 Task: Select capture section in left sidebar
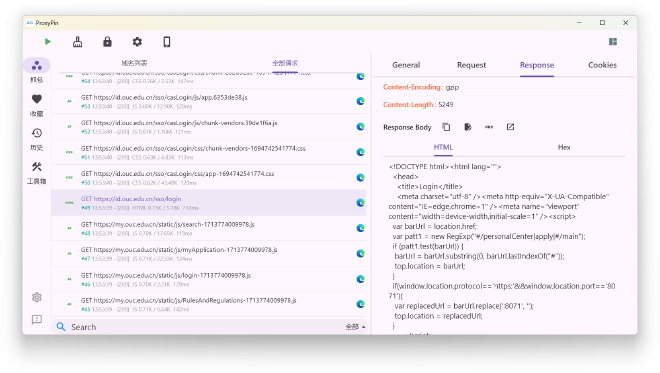[37, 70]
